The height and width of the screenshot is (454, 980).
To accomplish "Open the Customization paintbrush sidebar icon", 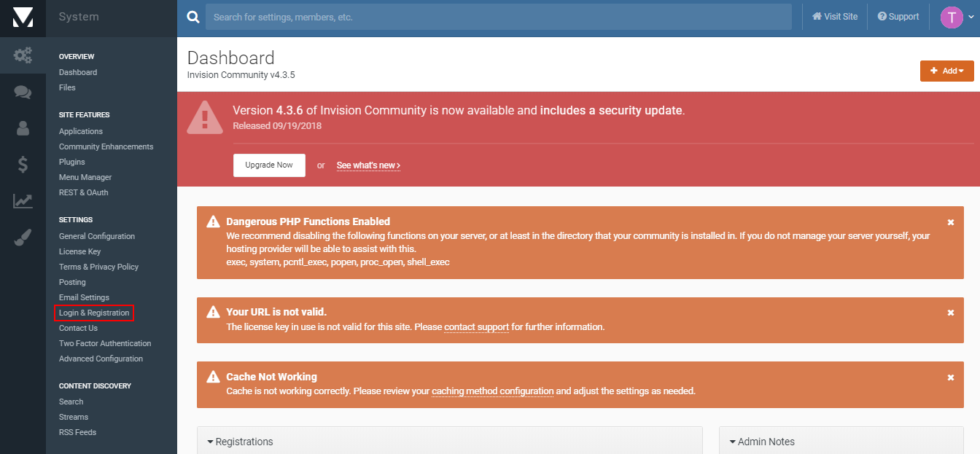I will point(23,237).
